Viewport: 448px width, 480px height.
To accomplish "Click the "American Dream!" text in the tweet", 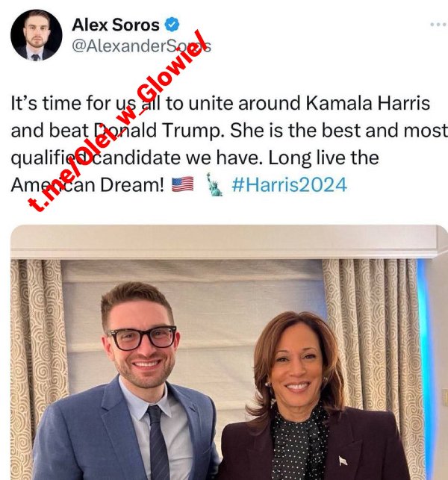I will (x=87, y=185).
